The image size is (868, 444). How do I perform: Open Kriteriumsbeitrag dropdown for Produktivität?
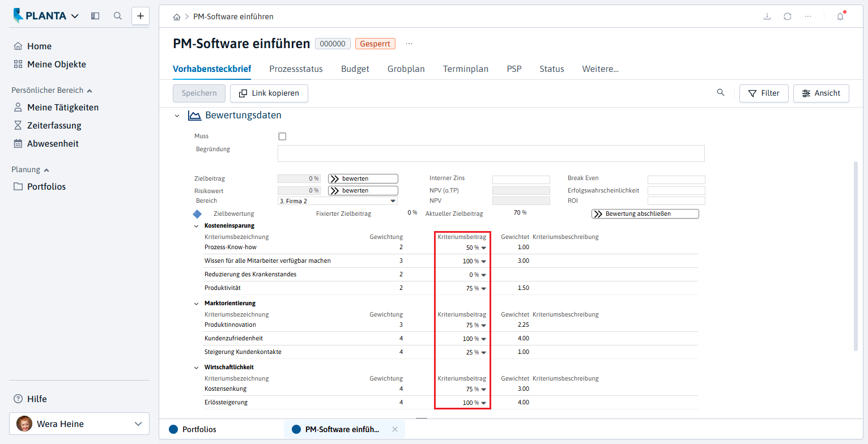point(484,289)
